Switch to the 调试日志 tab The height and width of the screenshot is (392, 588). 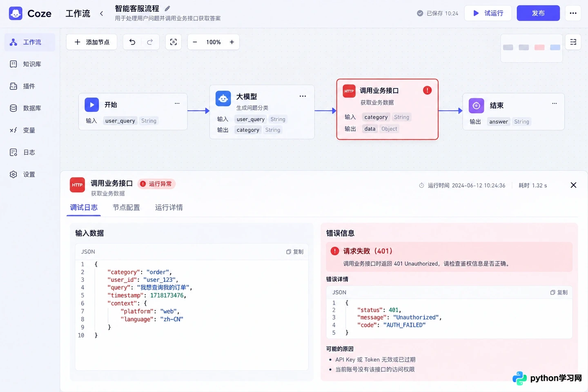[84, 207]
